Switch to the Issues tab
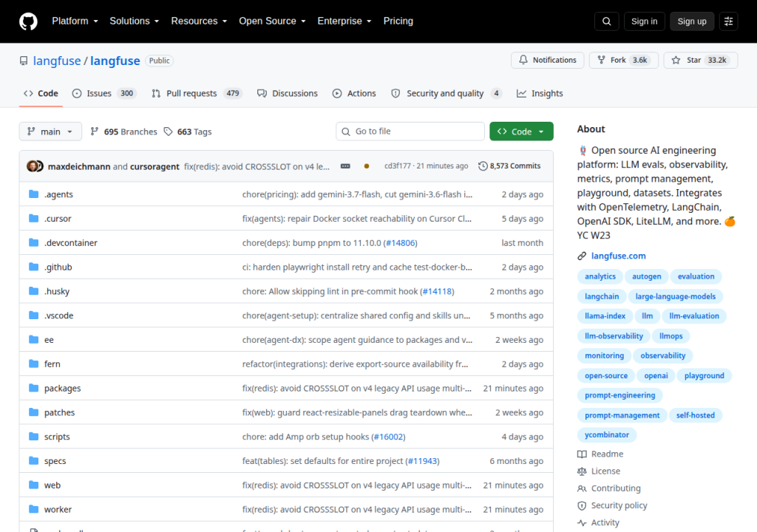This screenshot has height=532, width=757. [x=103, y=93]
